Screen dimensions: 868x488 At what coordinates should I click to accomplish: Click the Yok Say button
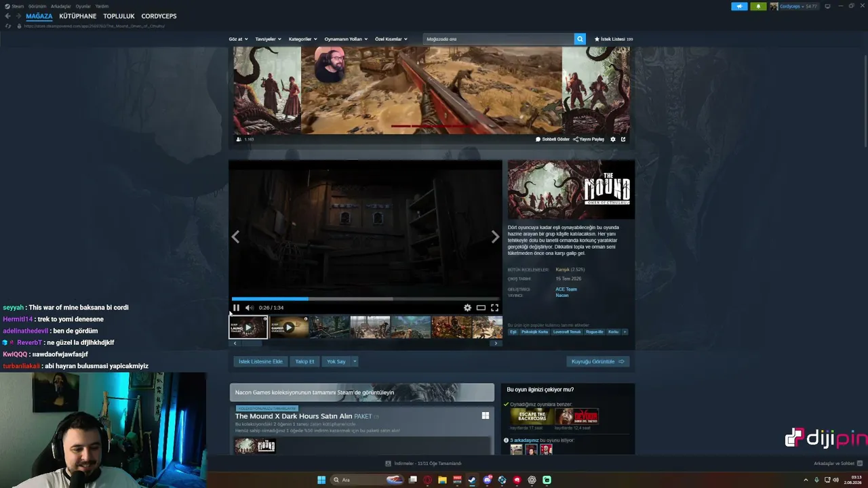click(336, 361)
